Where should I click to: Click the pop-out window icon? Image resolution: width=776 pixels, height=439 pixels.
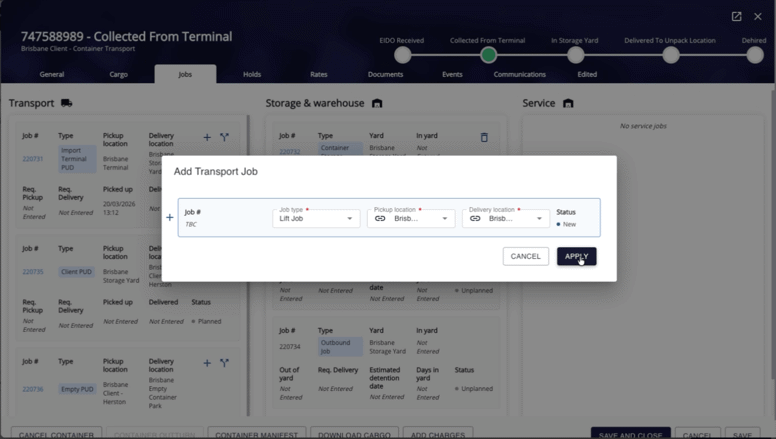tap(736, 16)
